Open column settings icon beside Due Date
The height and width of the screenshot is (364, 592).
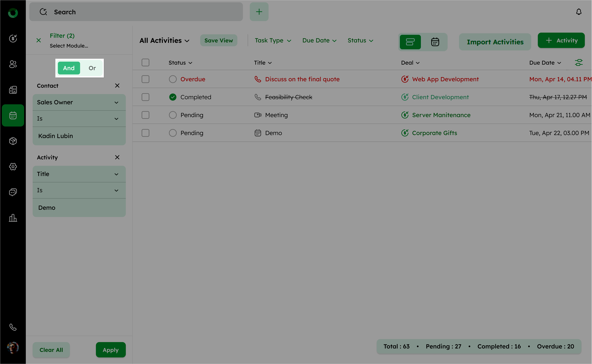tap(579, 63)
